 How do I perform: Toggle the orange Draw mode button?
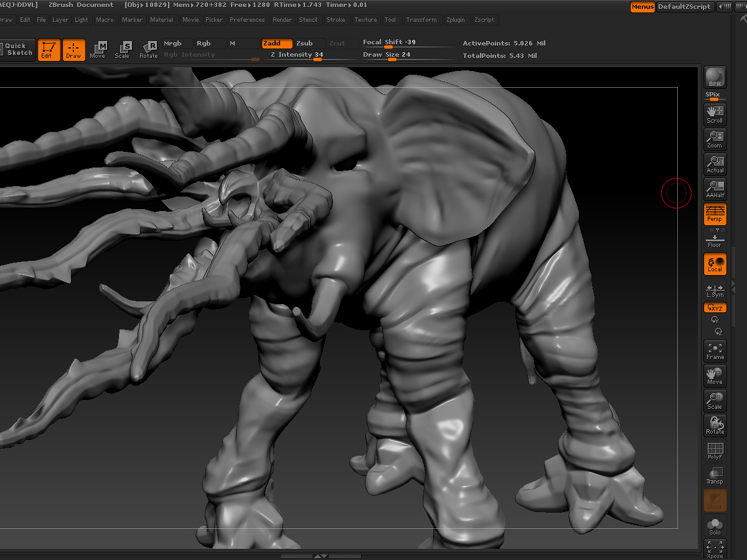(x=73, y=50)
